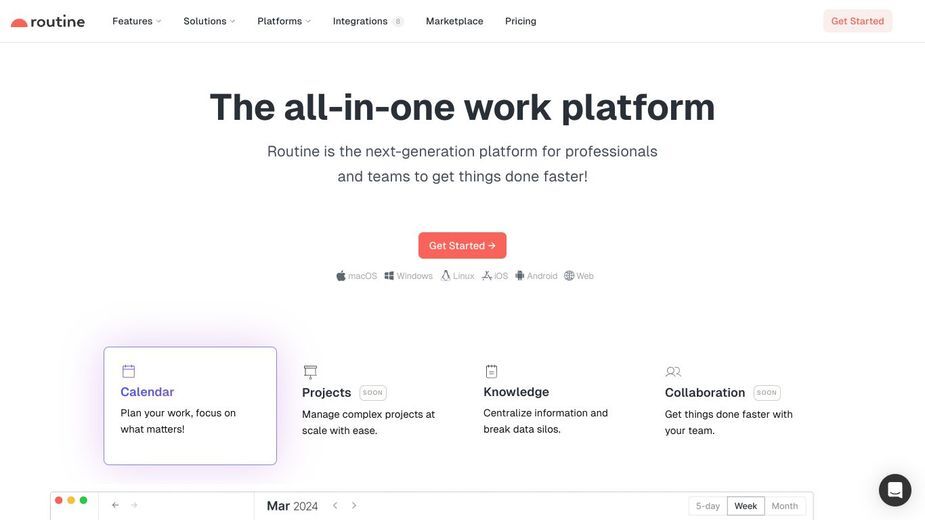Go to next month with right chevron
925x520 pixels.
(x=354, y=505)
